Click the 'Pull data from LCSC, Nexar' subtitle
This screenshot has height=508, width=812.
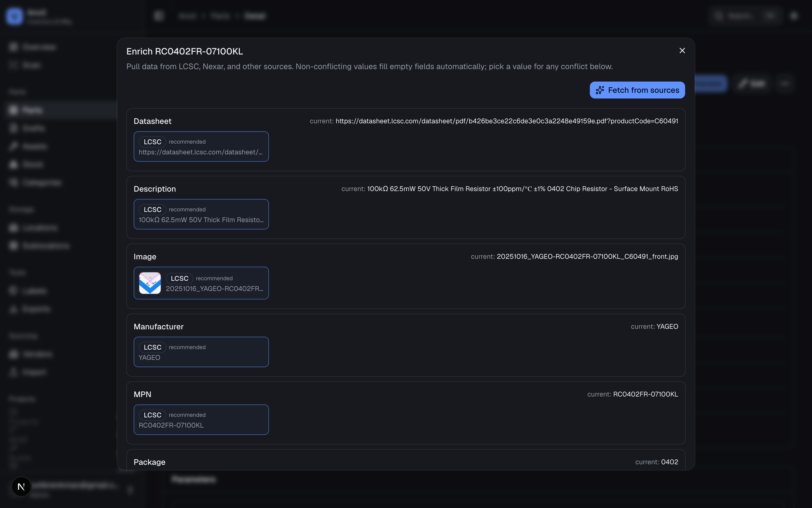(x=369, y=67)
